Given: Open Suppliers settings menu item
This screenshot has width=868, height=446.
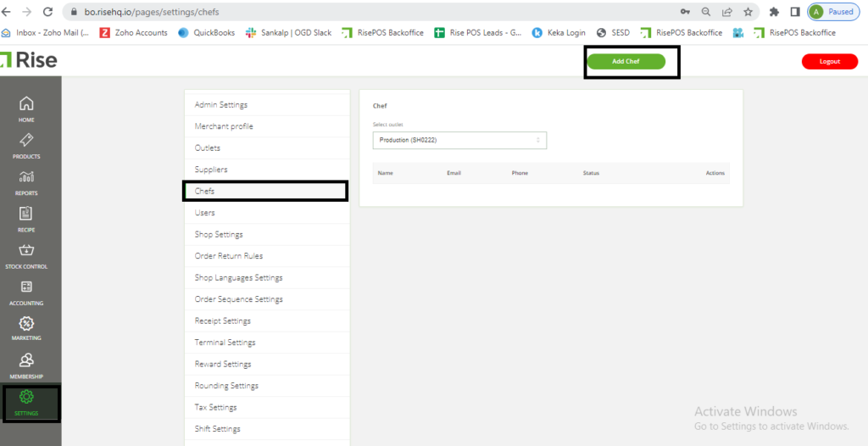Looking at the screenshot, I should click(x=211, y=170).
